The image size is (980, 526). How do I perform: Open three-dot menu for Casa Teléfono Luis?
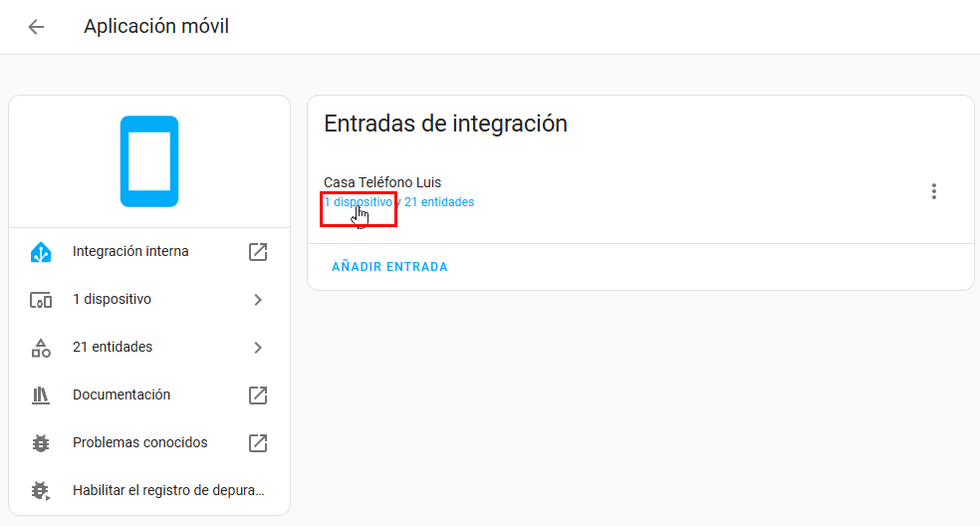coord(933,191)
